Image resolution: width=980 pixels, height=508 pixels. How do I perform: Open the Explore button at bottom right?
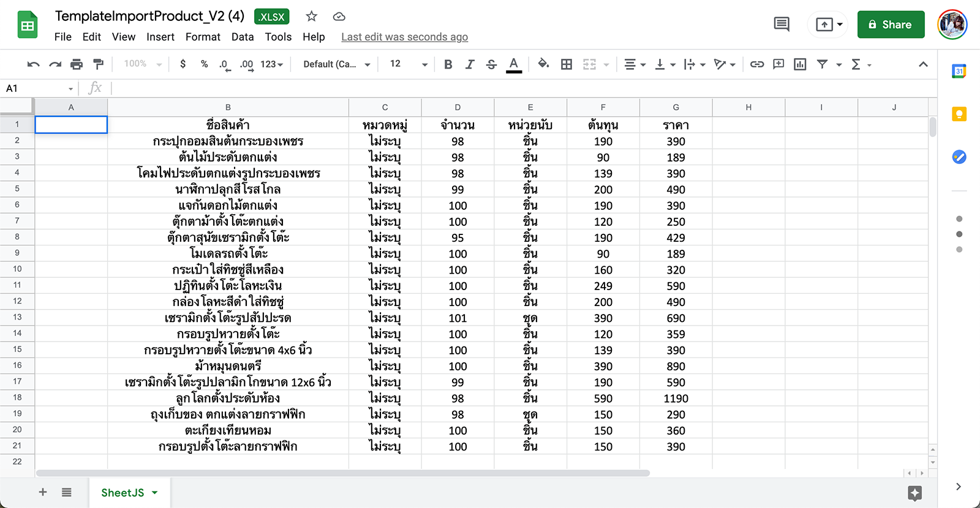point(914,493)
